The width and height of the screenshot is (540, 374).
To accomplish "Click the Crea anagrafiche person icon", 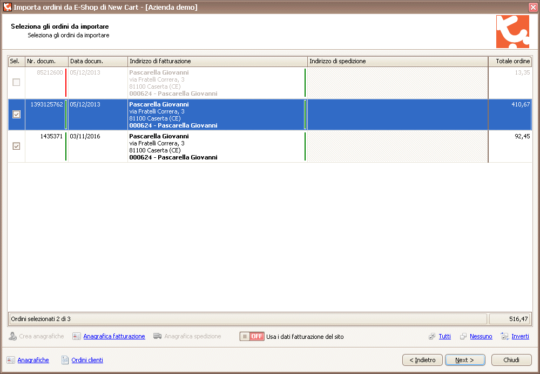I will click(x=13, y=336).
